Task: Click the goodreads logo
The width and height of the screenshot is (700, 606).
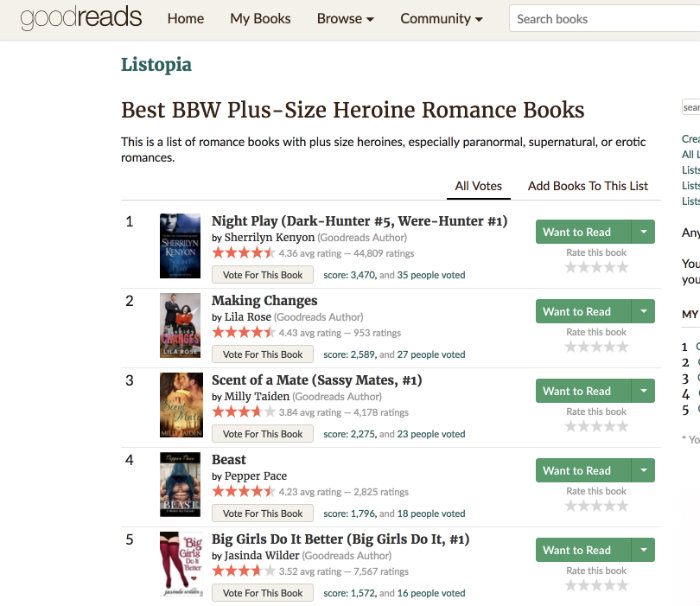Action: 81,18
